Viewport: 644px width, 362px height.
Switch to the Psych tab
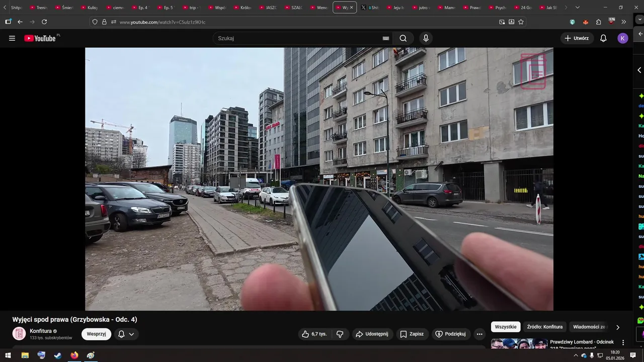498,8
